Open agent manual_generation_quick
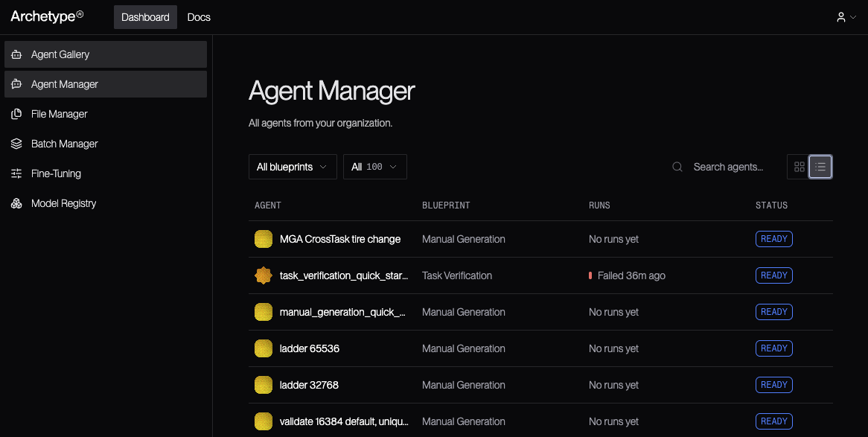 tap(342, 312)
